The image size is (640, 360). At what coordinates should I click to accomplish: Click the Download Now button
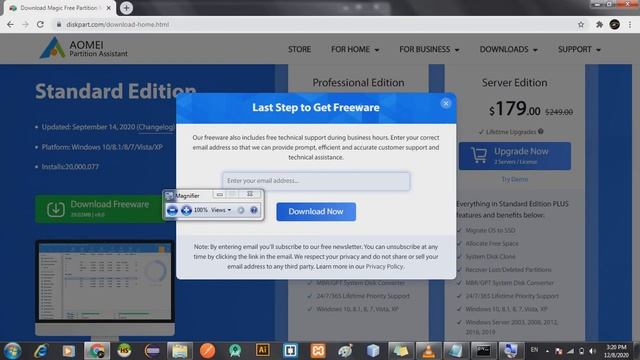tap(316, 211)
